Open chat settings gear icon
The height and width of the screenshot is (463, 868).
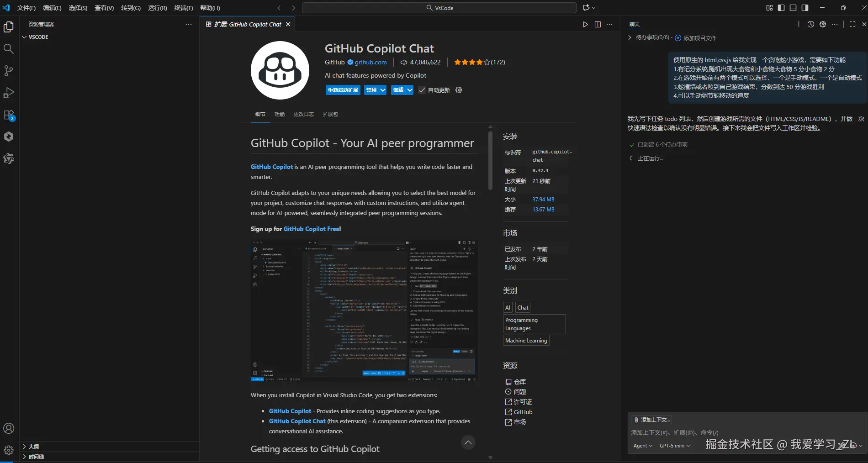(823, 24)
